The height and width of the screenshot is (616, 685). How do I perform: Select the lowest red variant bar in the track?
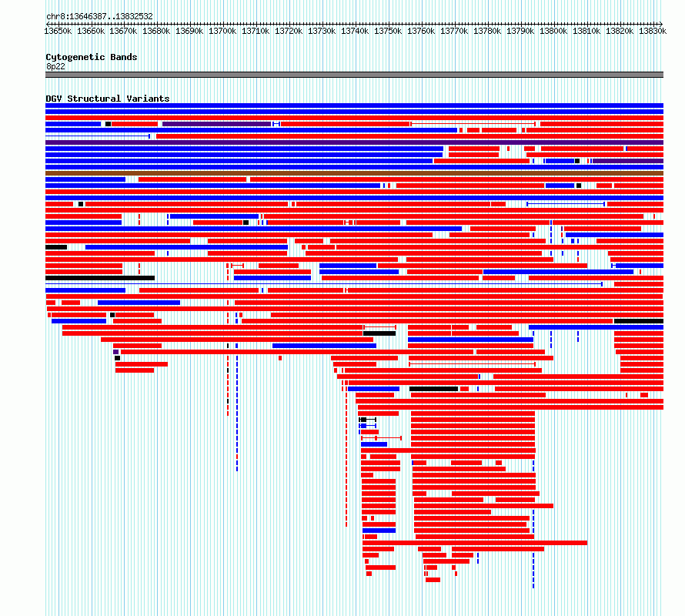click(433, 580)
